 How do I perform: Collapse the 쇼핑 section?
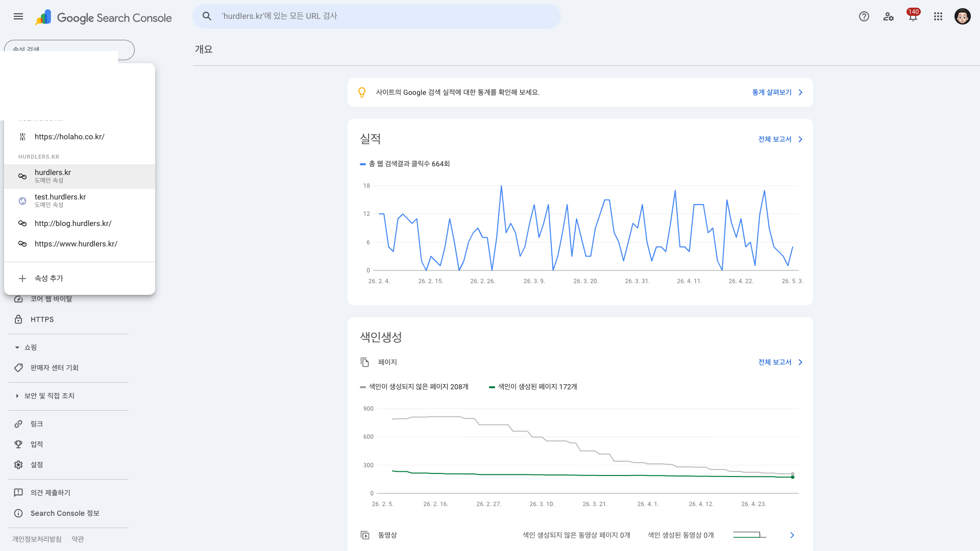point(17,347)
